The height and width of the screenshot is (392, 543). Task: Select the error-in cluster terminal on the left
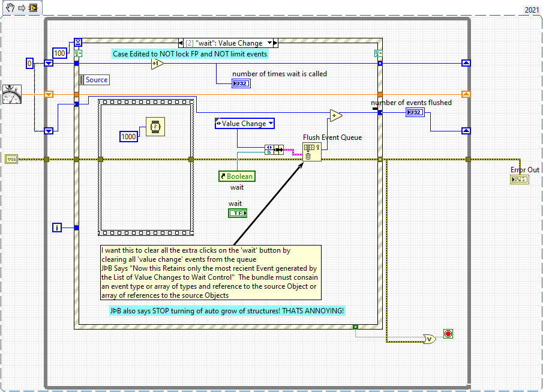tap(11, 159)
